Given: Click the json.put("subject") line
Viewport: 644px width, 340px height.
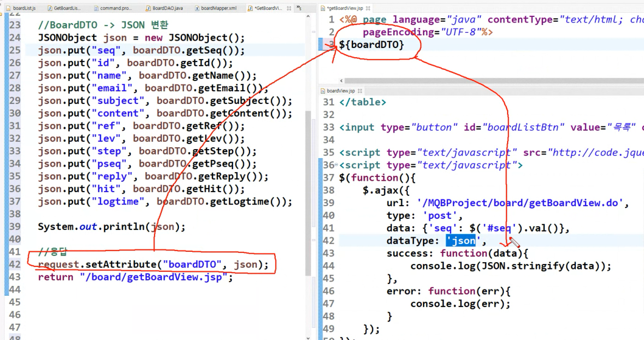Looking at the screenshot, I should [165, 101].
